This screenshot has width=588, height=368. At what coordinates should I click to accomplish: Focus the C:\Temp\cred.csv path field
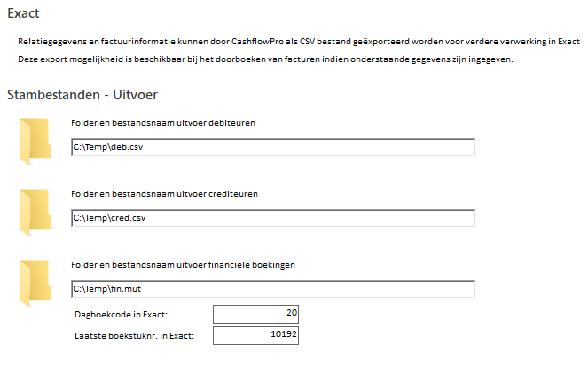[273, 218]
